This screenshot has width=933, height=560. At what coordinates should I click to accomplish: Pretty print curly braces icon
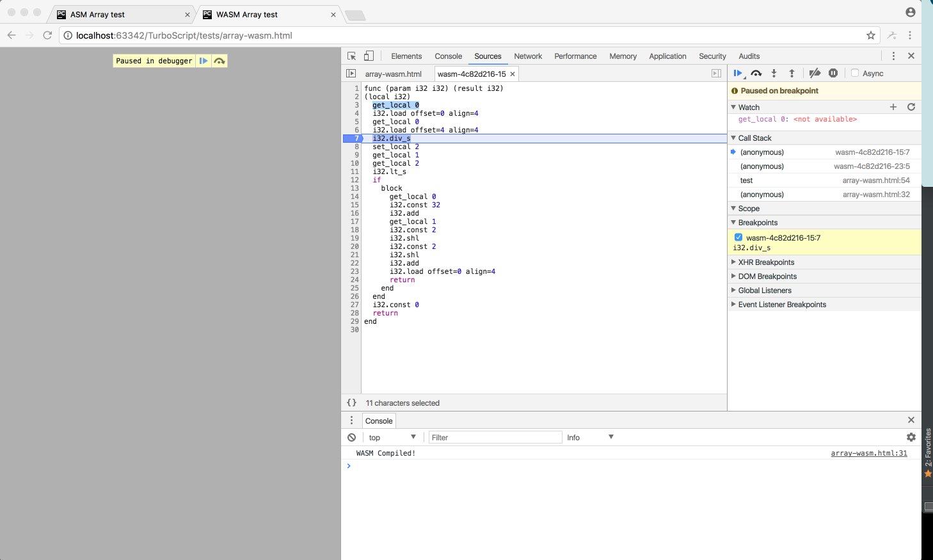pos(351,403)
